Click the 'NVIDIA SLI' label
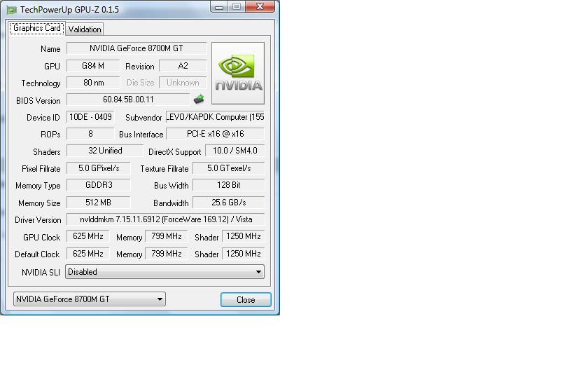Image resolution: width=588 pixels, height=368 pixels. point(41,272)
